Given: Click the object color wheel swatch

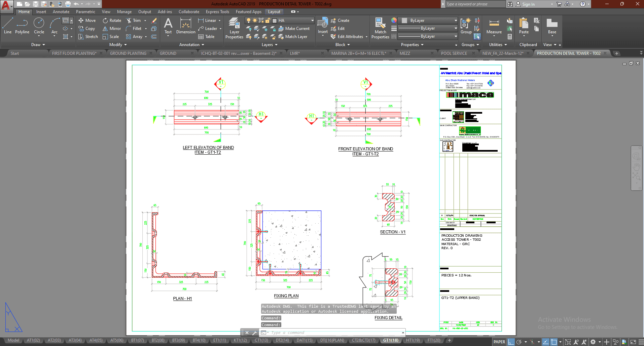Looking at the screenshot, I should tap(394, 20).
